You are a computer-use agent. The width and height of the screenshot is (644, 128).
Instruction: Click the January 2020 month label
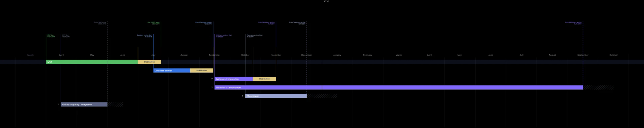pyautogui.click(x=337, y=55)
